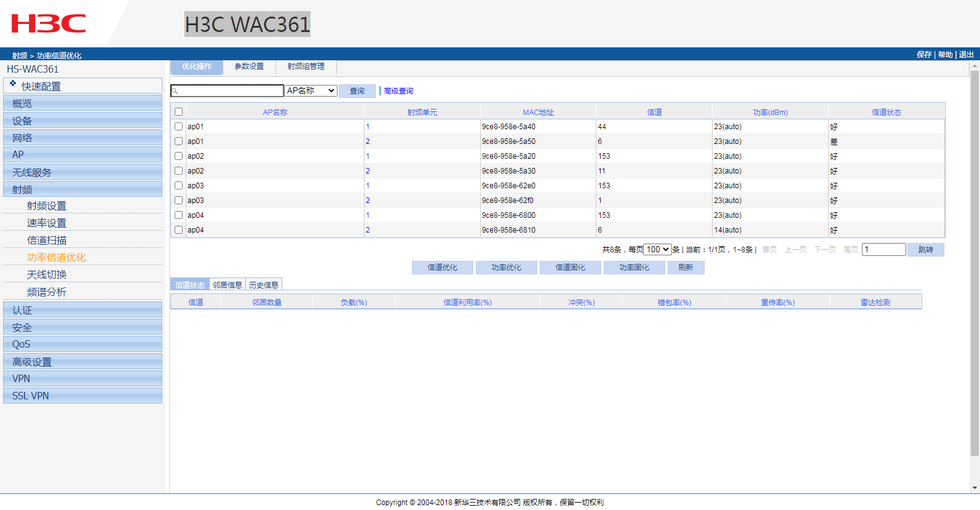The width and height of the screenshot is (980, 510).
Task: Expand the 无线服务 sidebar section
Action: pyautogui.click(x=82, y=172)
